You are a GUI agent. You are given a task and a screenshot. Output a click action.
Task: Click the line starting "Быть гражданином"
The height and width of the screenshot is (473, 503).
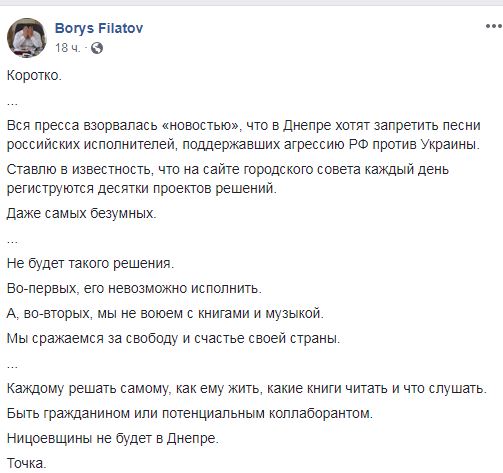click(x=190, y=413)
